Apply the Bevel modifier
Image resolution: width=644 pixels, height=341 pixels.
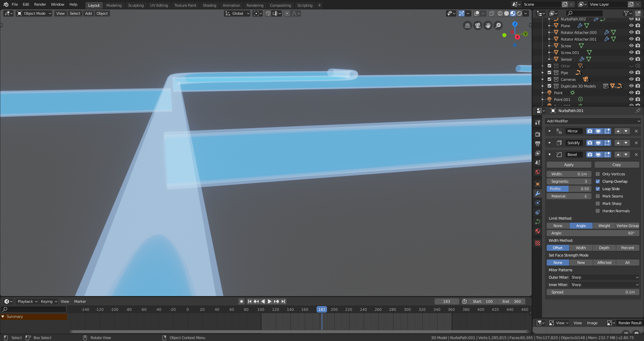569,165
